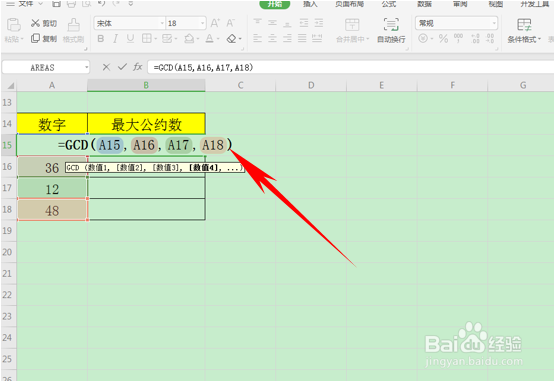Click the print preview icon
Viewport: 554px width, 381px height.
coord(87,4)
